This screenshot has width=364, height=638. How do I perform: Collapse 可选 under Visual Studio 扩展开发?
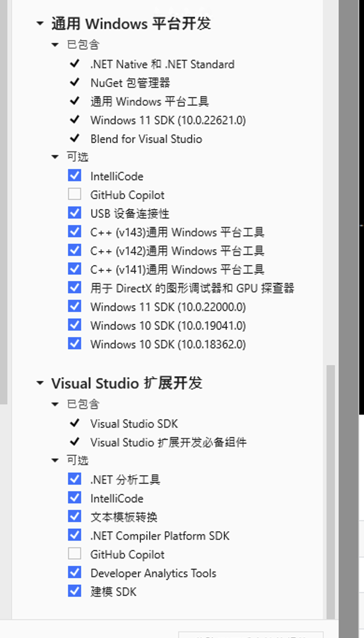(x=55, y=461)
